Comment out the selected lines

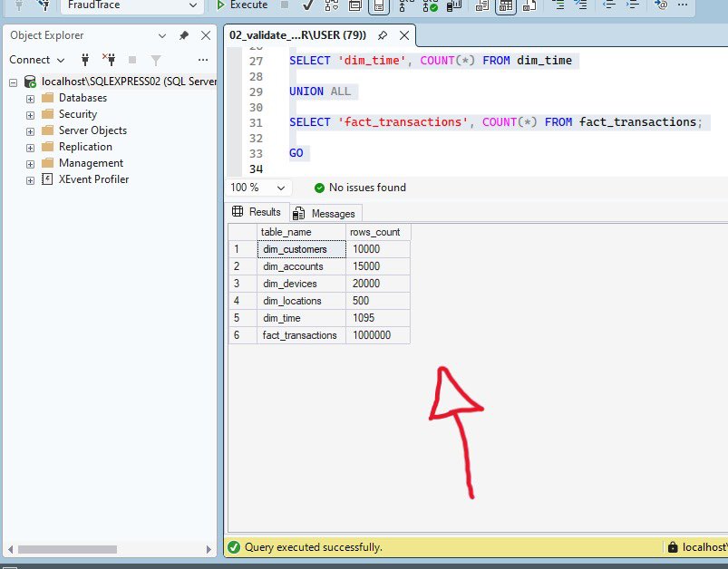559,5
